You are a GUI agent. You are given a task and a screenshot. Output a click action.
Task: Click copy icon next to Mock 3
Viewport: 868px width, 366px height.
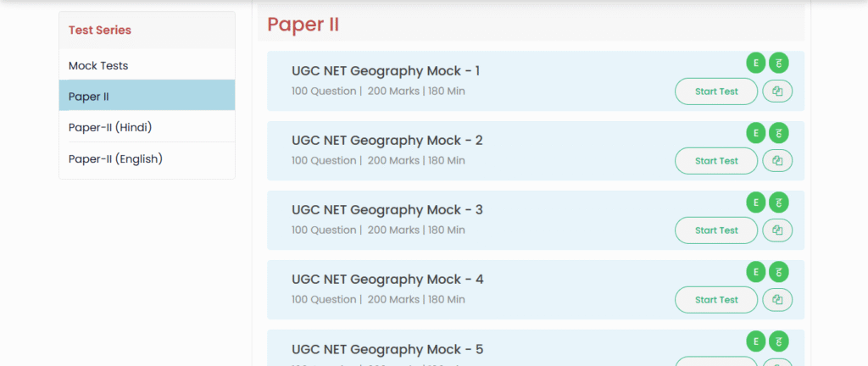coord(777,230)
